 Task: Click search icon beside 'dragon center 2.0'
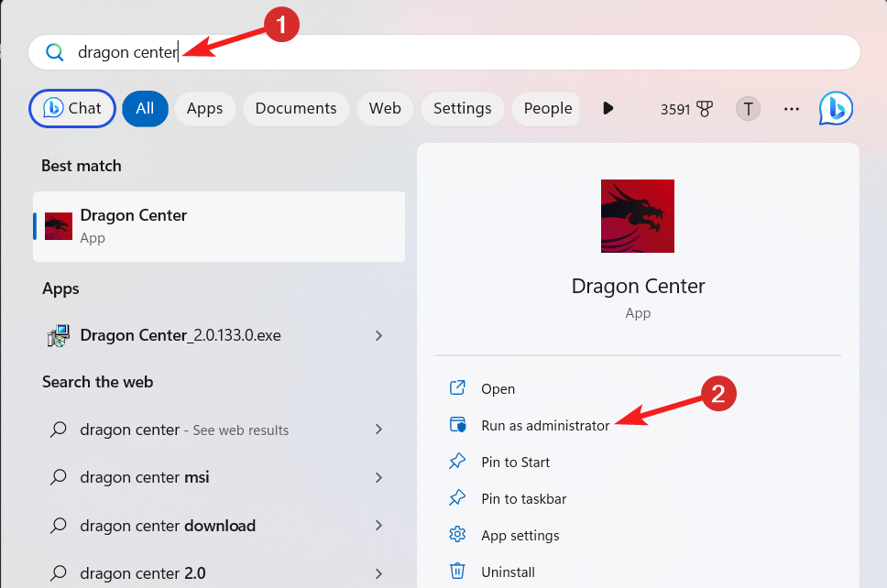pyautogui.click(x=59, y=573)
